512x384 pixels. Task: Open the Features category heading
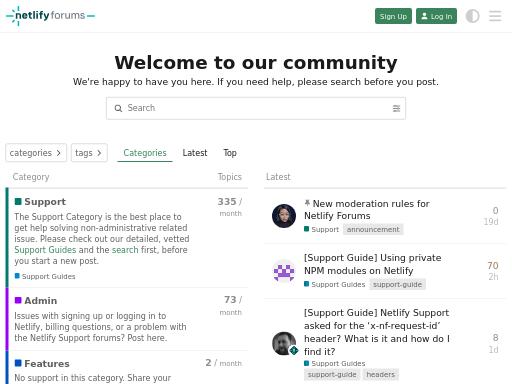[x=47, y=364]
